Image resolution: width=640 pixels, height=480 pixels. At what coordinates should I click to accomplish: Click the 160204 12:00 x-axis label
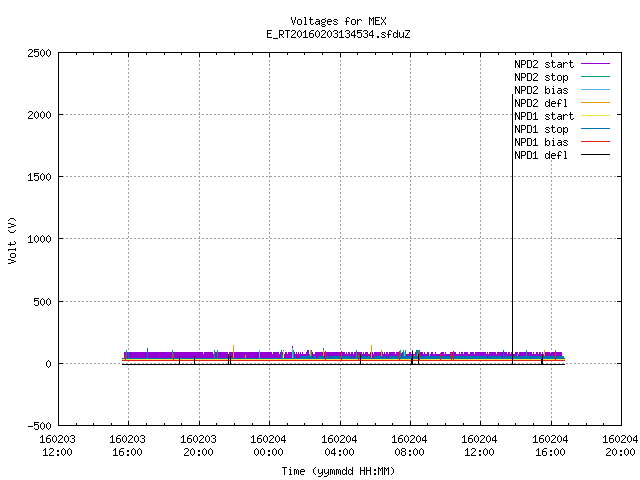coord(480,446)
